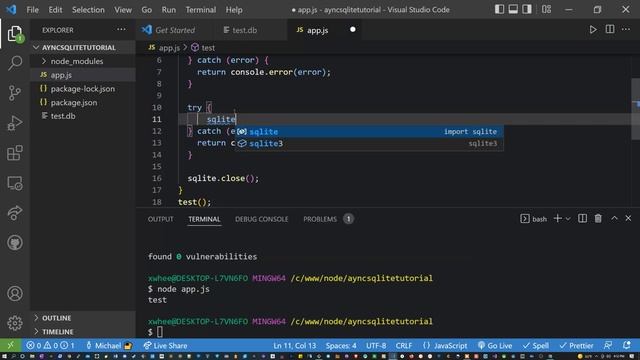Click the app.js breadcrumb

pos(164,48)
